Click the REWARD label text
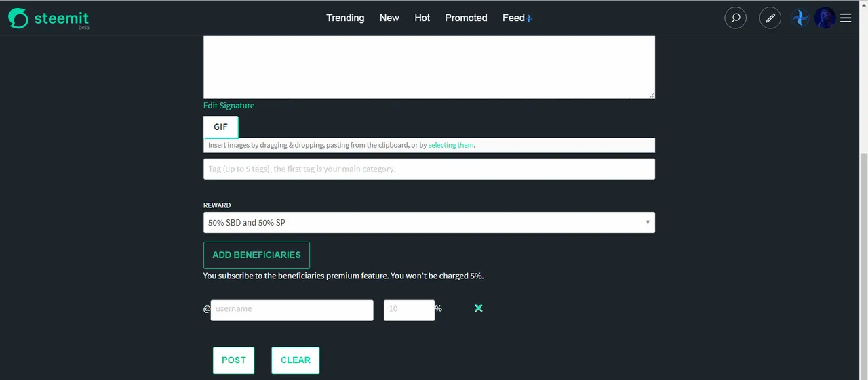The height and width of the screenshot is (380, 868). 217,205
